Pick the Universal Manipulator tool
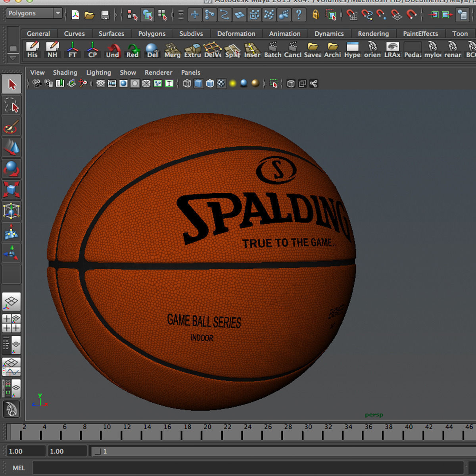This screenshot has width=476, height=476. coord(12,211)
